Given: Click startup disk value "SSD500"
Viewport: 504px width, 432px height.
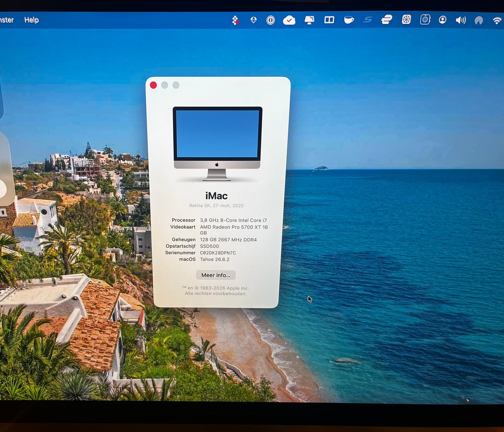Looking at the screenshot, I should [x=209, y=246].
